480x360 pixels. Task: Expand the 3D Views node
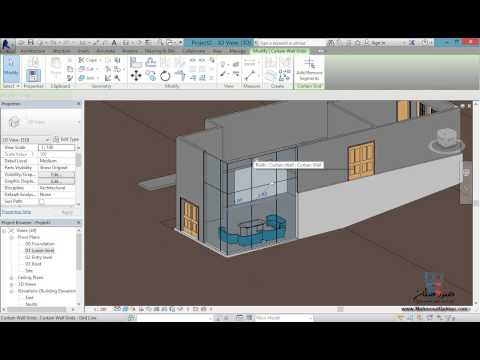[x=11, y=284]
